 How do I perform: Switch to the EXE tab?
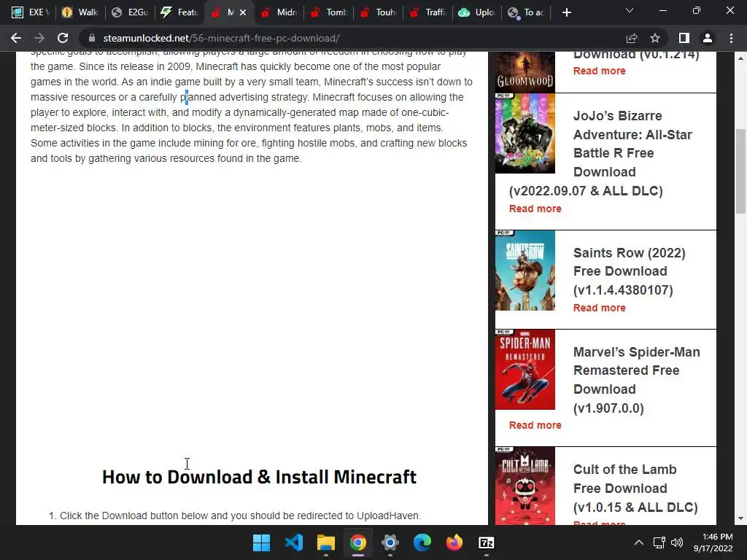point(31,12)
